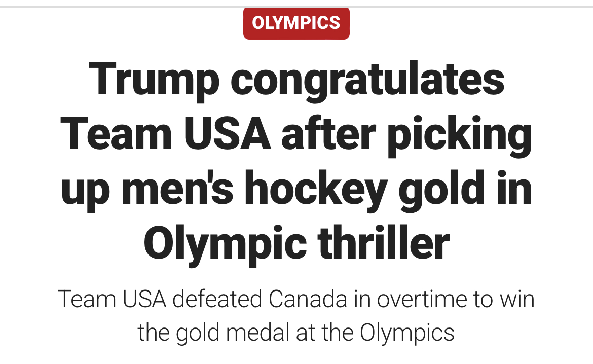Click "overtime" in the subheadline
The height and width of the screenshot is (364, 593).
coord(423,300)
